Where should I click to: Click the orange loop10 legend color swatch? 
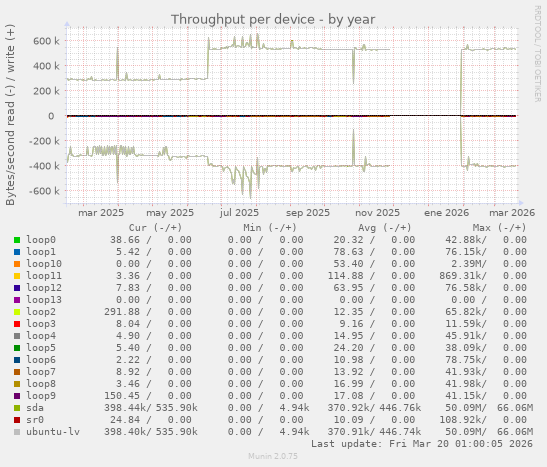(x=17, y=264)
